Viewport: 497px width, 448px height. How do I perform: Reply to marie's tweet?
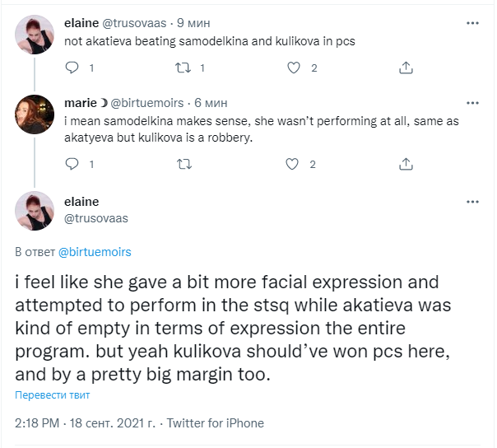(x=72, y=164)
